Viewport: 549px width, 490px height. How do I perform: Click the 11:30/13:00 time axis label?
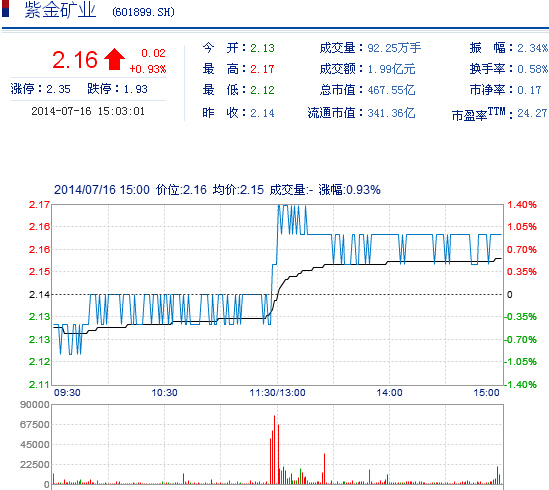[x=277, y=393]
